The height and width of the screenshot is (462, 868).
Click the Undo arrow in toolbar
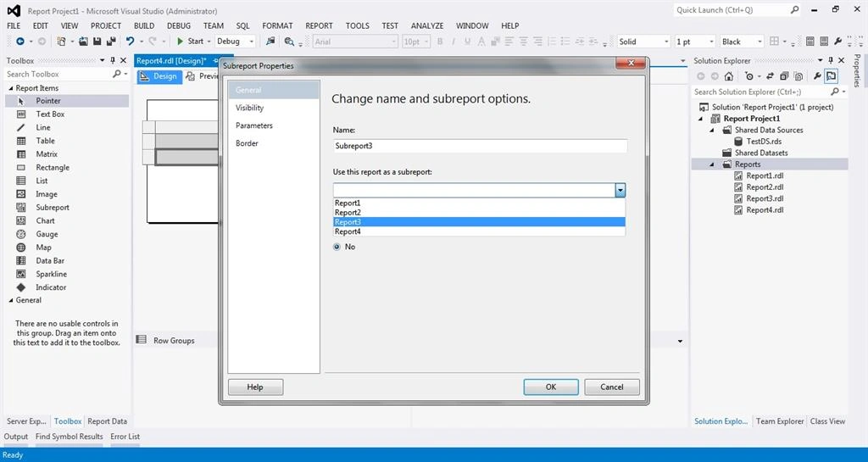pyautogui.click(x=130, y=41)
